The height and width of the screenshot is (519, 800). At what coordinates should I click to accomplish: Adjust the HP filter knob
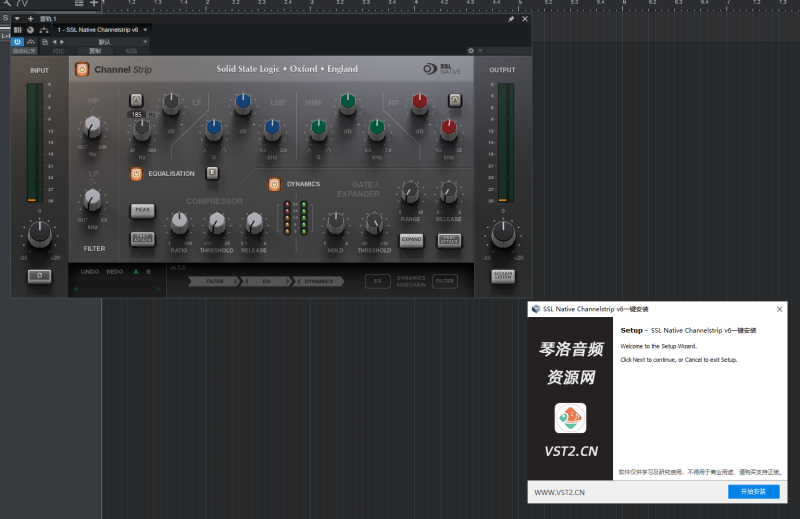(x=92, y=127)
